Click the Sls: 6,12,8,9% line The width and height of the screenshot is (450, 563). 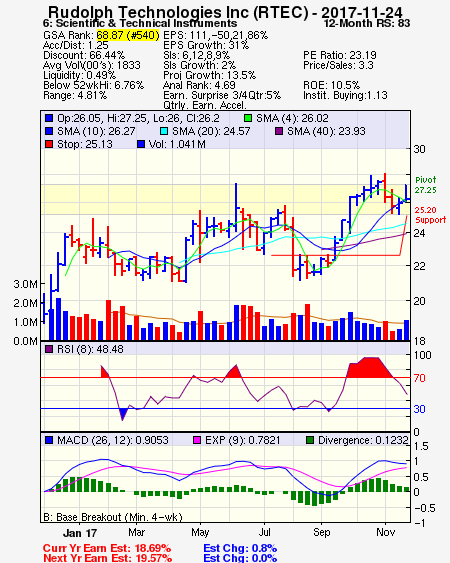[196, 55]
